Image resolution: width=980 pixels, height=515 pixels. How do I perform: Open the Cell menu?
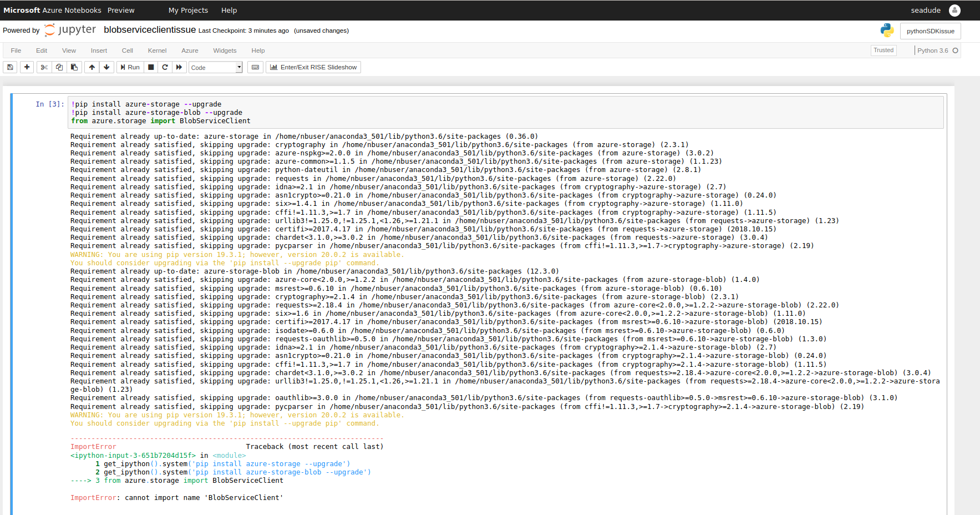128,51
